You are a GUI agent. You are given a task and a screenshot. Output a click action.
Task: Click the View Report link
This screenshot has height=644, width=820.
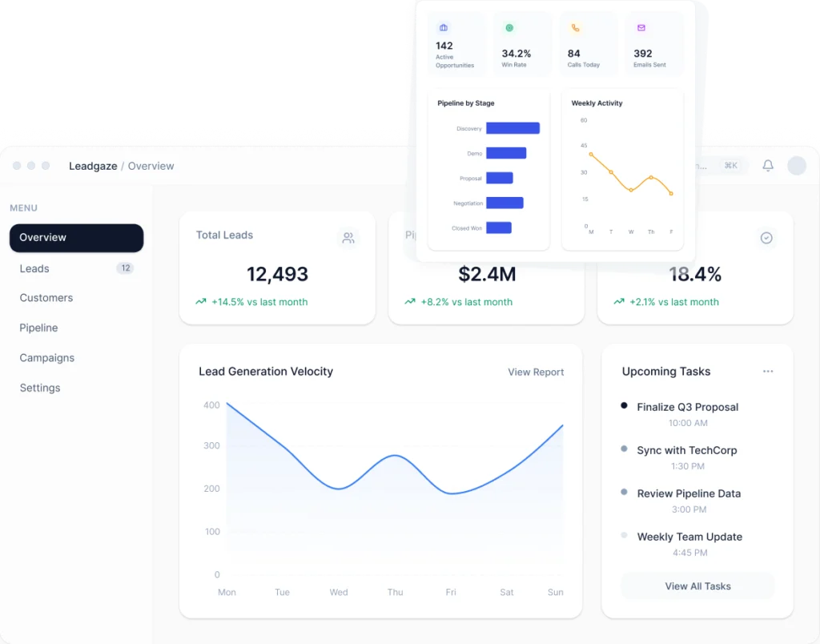536,372
